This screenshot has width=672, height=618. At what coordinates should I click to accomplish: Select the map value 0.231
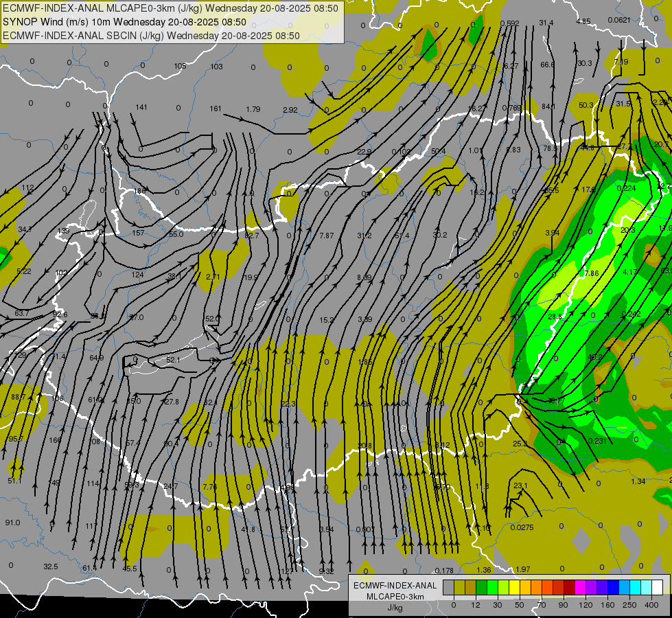click(597, 441)
